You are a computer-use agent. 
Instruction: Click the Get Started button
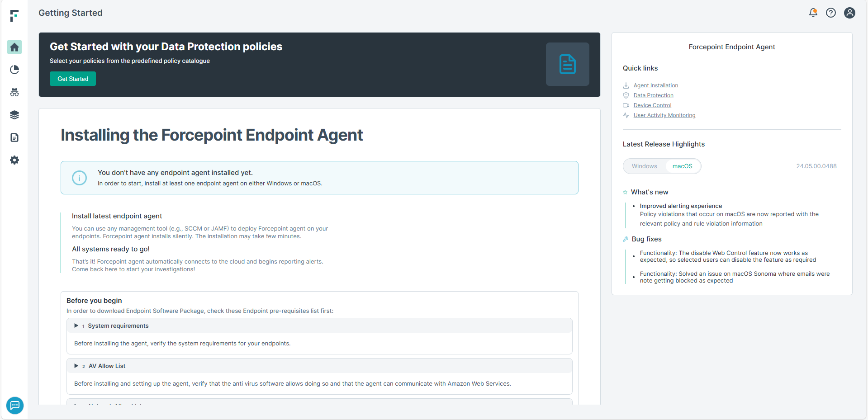coord(73,79)
